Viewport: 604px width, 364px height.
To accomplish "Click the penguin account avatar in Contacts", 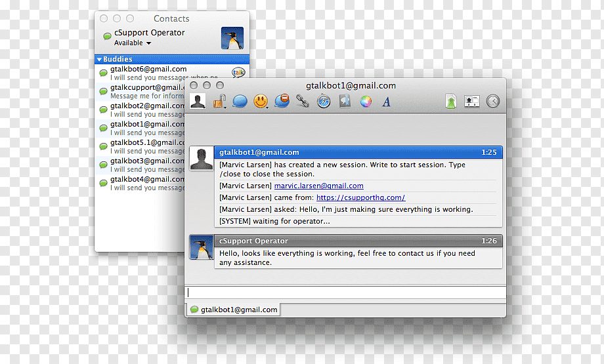I will coord(232,38).
